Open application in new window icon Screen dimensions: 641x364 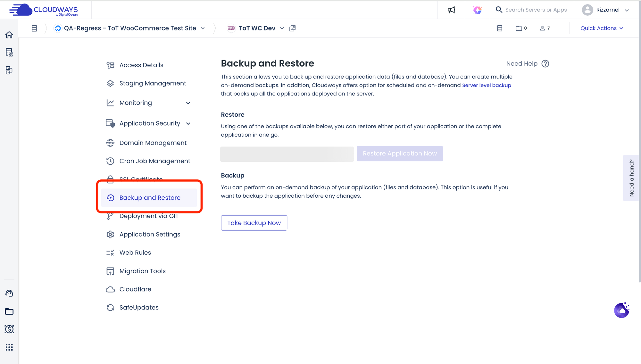292,28
